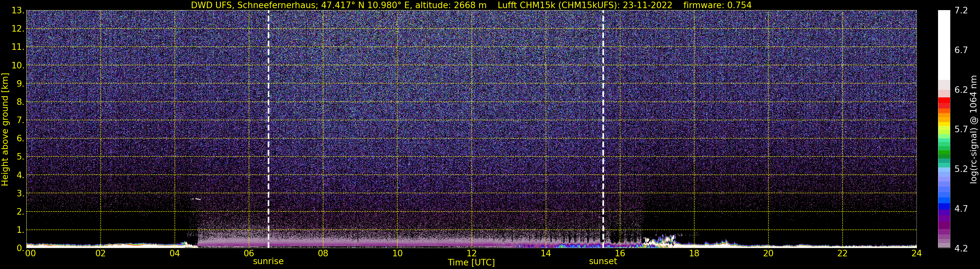
Task: Click the 'sunset' label below the axis
Action: (603, 262)
